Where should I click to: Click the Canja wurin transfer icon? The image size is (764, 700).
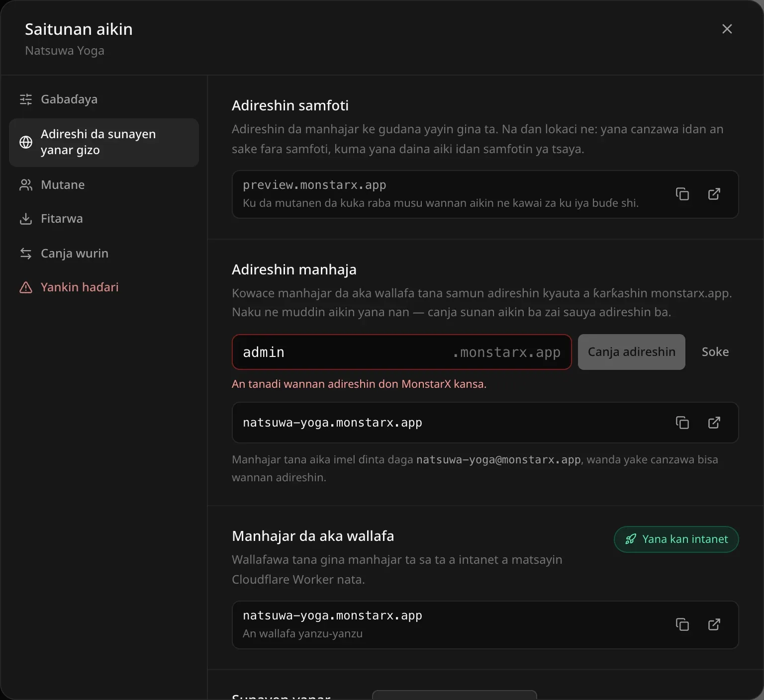tap(26, 254)
